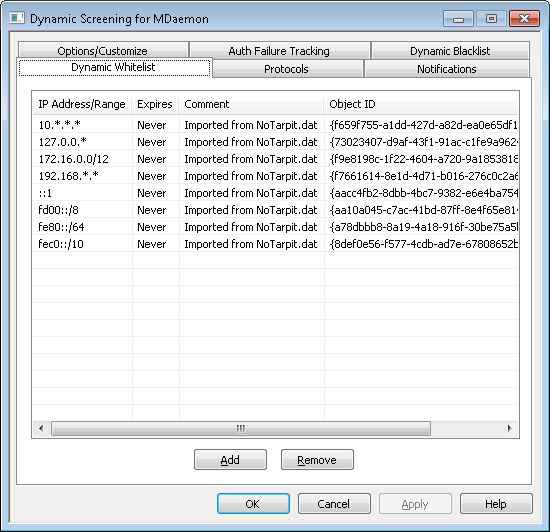Sort by IP Address/Range column header

click(x=82, y=104)
